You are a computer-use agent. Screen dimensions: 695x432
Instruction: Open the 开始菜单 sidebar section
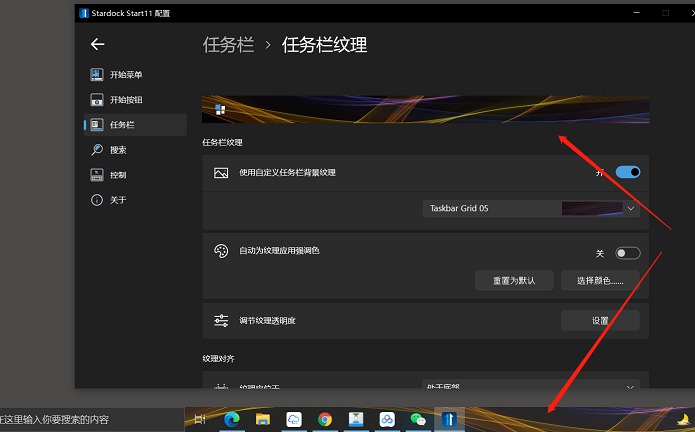point(135,74)
